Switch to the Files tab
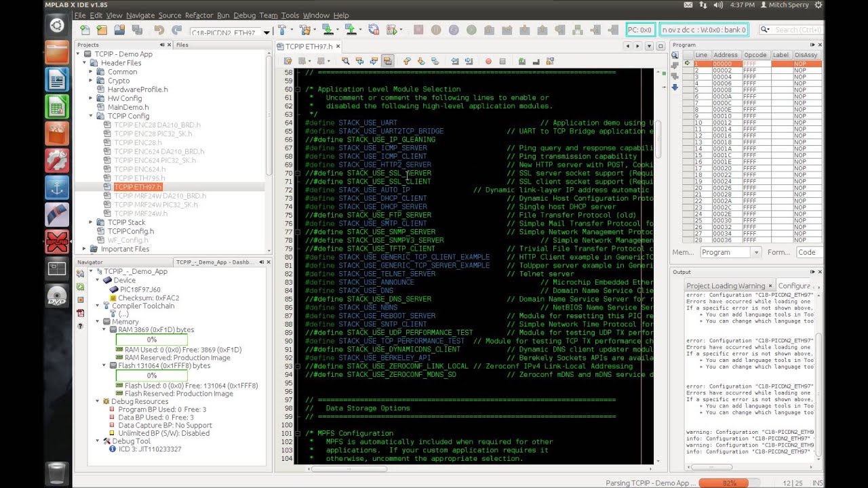868x488 pixels. pos(182,45)
